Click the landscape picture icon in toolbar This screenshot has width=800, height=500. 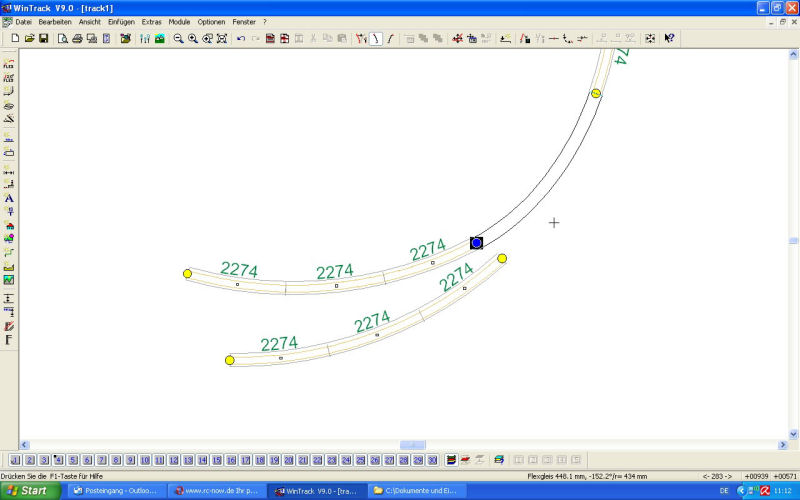[x=160, y=38]
